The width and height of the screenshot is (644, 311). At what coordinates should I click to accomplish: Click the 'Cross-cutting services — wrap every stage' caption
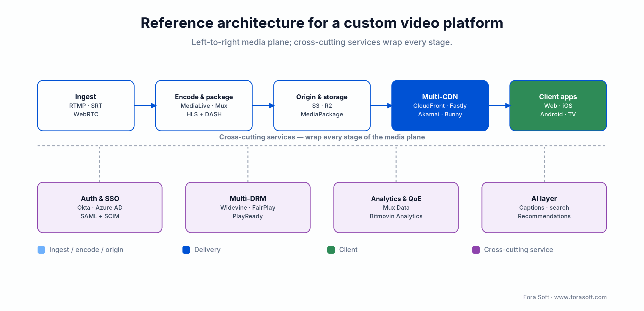pyautogui.click(x=322, y=137)
